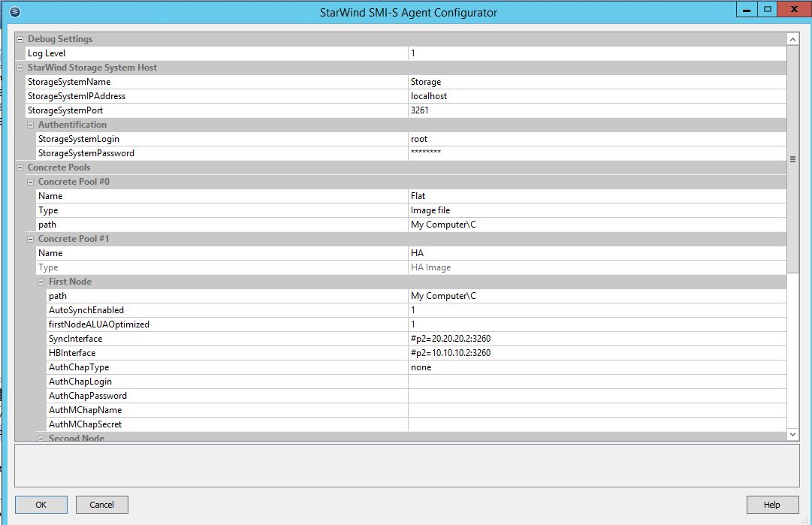Click the vertical scrollbar thumb
812x525 pixels.
792,159
